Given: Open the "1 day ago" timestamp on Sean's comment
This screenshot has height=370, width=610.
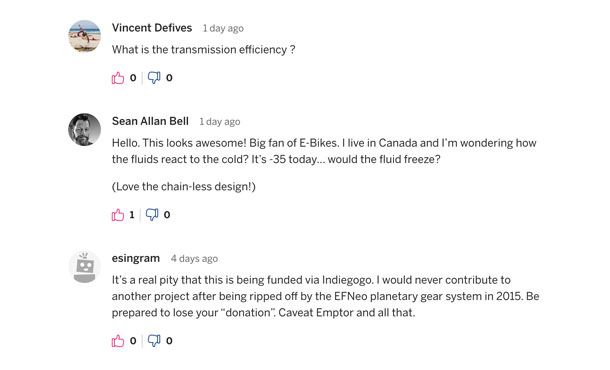Looking at the screenshot, I should pos(220,122).
